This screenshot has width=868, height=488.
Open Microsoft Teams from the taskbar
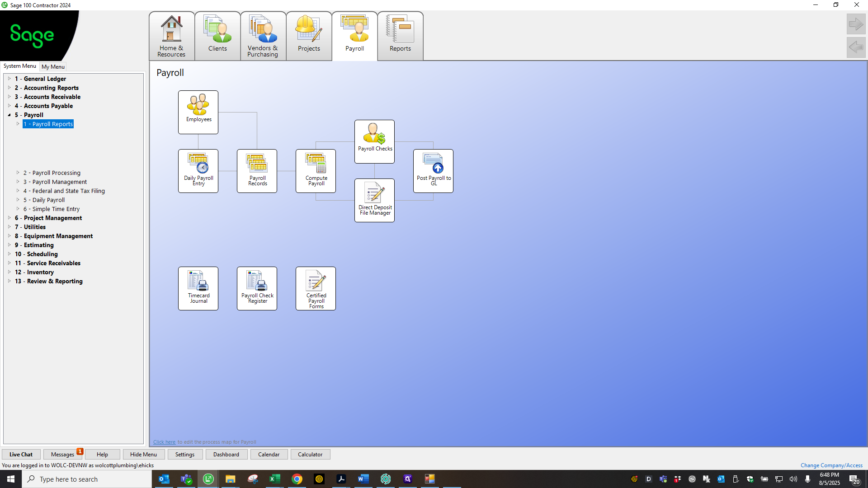click(186, 479)
